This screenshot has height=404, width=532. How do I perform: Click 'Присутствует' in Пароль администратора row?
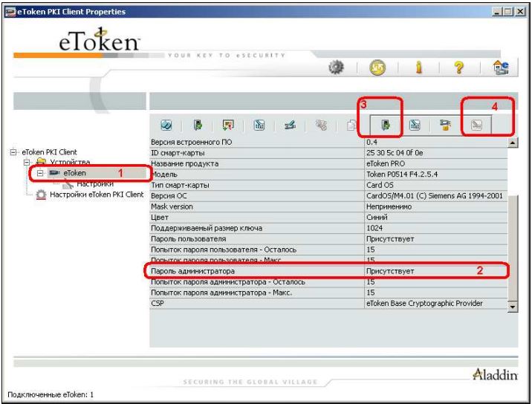coord(390,271)
